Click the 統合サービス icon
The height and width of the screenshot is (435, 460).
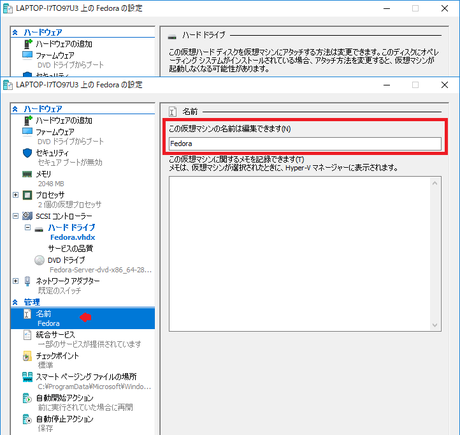click(27, 335)
